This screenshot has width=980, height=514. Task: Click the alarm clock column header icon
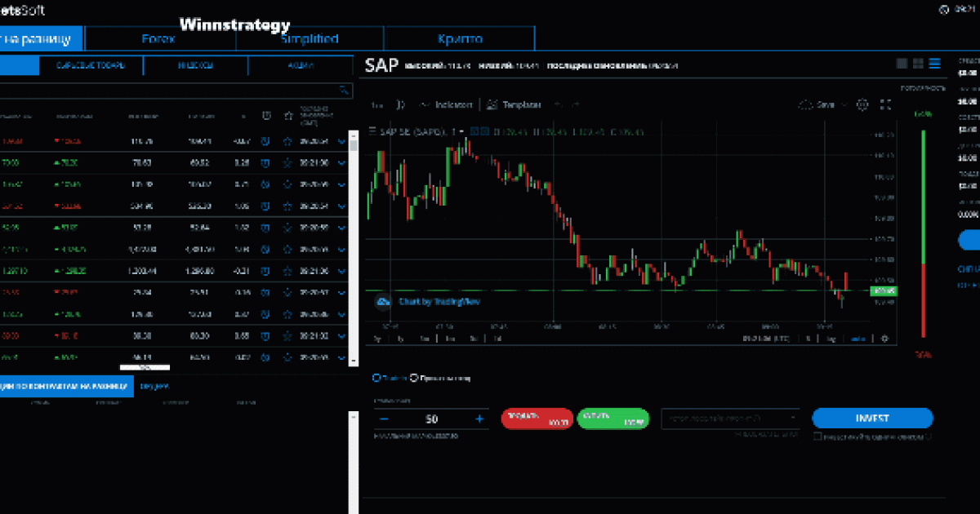[265, 116]
